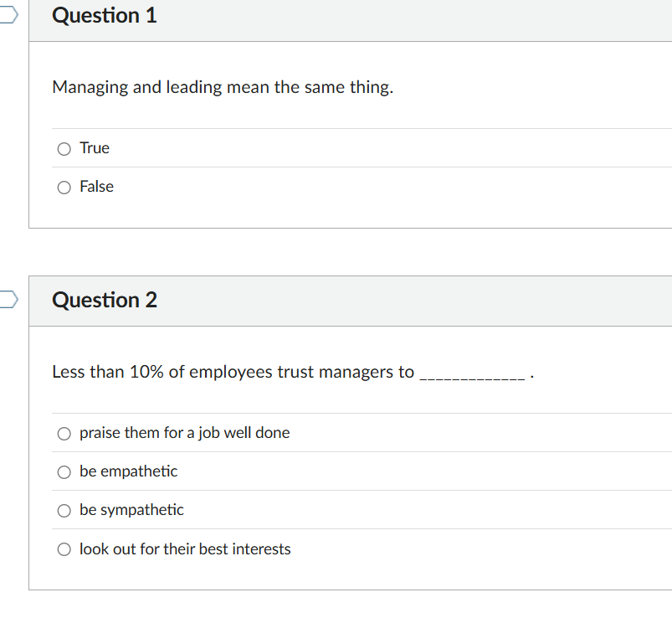Select the True radio button
This screenshot has width=672, height=618.
[64, 148]
